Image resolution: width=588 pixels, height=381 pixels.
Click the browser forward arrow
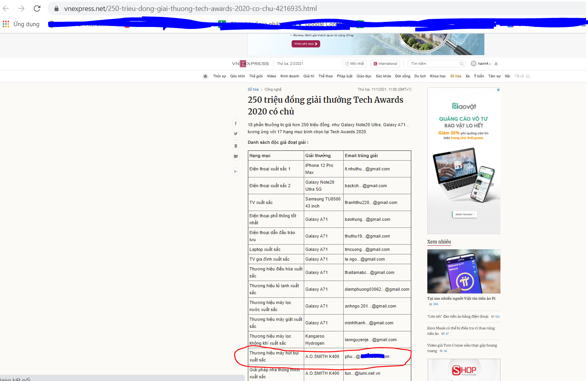click(22, 8)
